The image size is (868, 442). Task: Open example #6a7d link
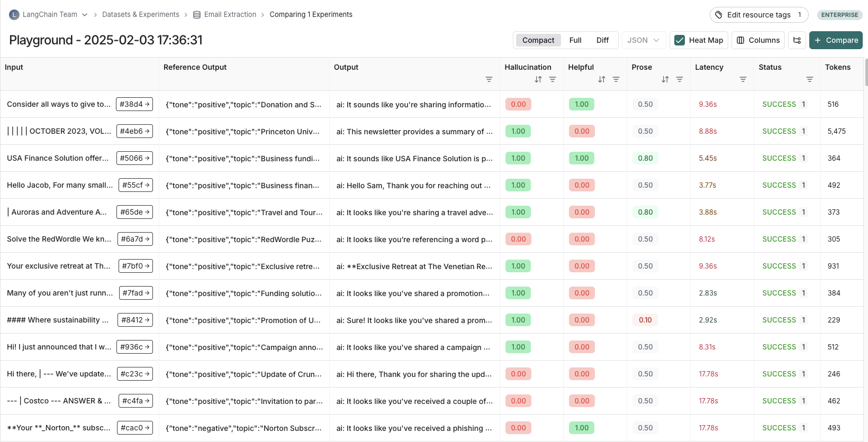(x=135, y=239)
